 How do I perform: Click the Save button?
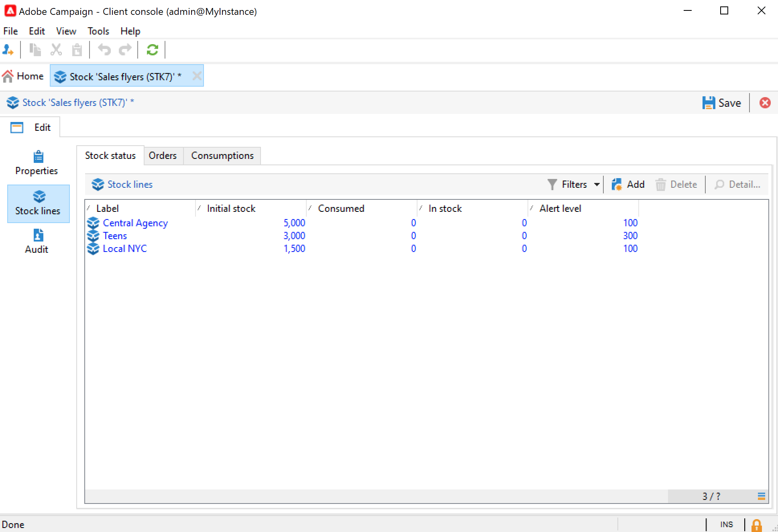tap(722, 103)
